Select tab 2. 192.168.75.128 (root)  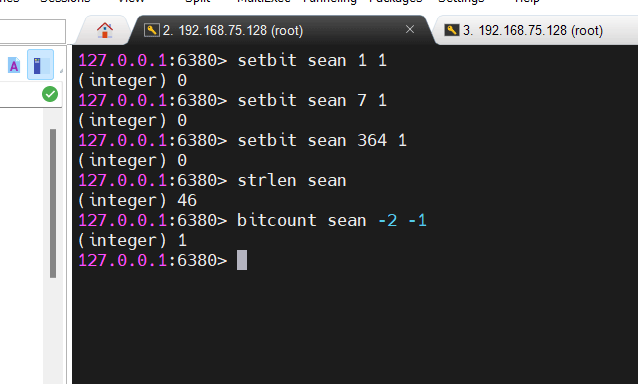click(x=233, y=31)
